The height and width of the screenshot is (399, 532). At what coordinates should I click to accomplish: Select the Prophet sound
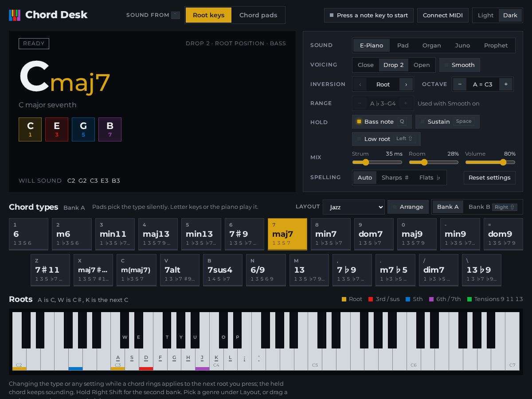coord(496,45)
